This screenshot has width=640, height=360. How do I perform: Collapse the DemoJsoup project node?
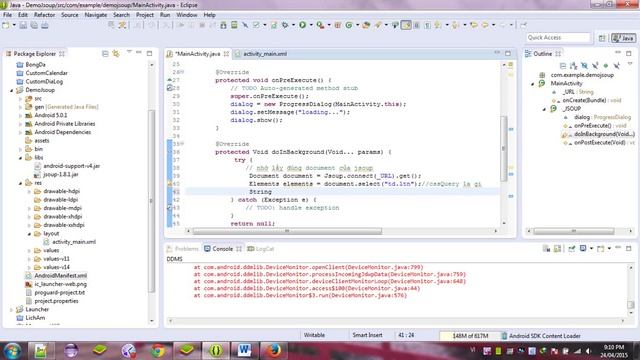click(11, 90)
